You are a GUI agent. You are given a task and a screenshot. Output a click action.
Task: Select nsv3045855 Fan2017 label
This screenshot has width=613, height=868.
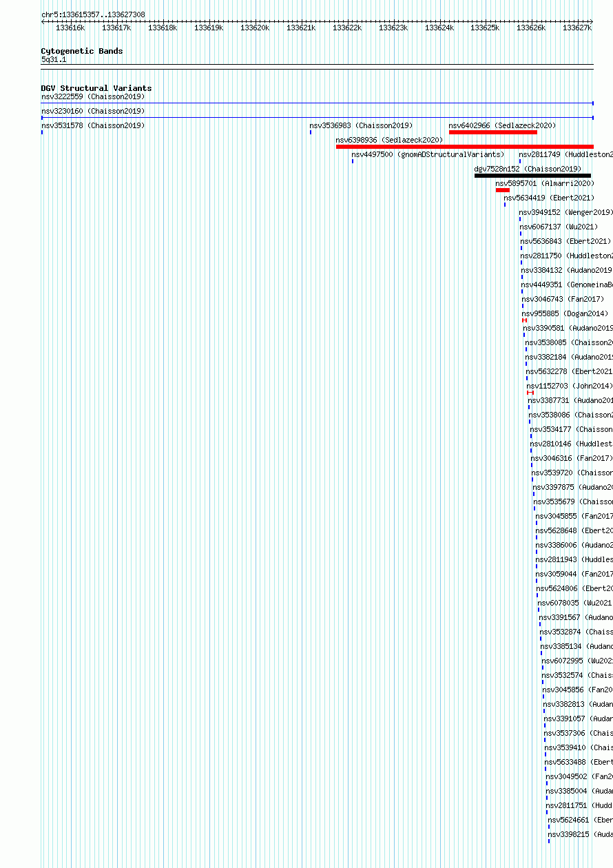[x=574, y=516]
